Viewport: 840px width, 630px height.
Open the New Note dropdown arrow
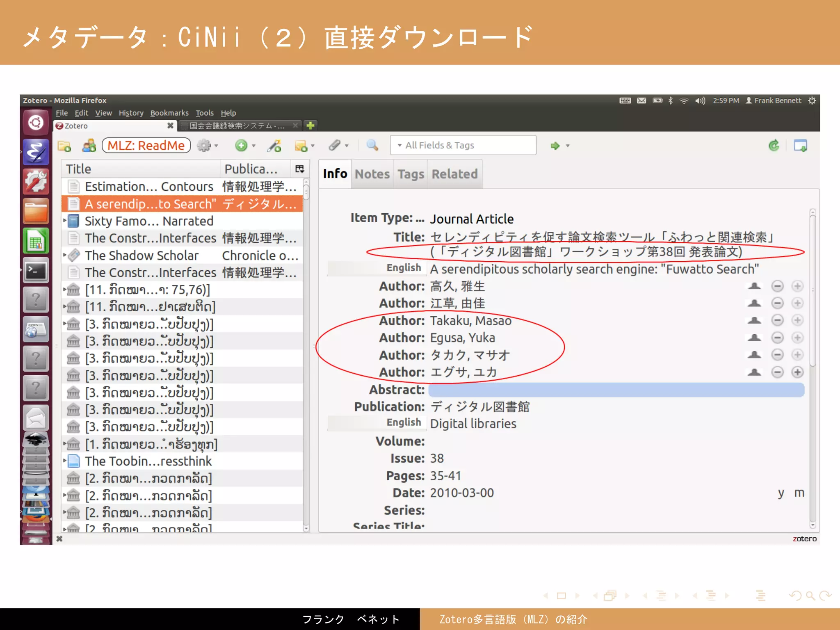coord(313,146)
